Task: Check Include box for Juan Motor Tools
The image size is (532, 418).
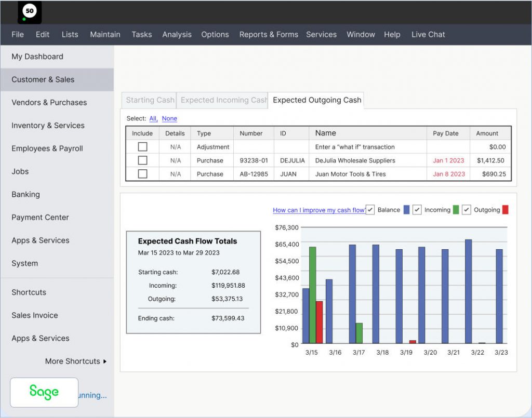Action: [x=142, y=174]
